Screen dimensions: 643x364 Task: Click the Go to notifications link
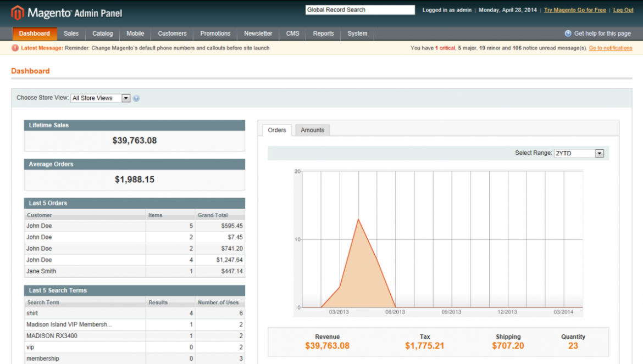610,48
